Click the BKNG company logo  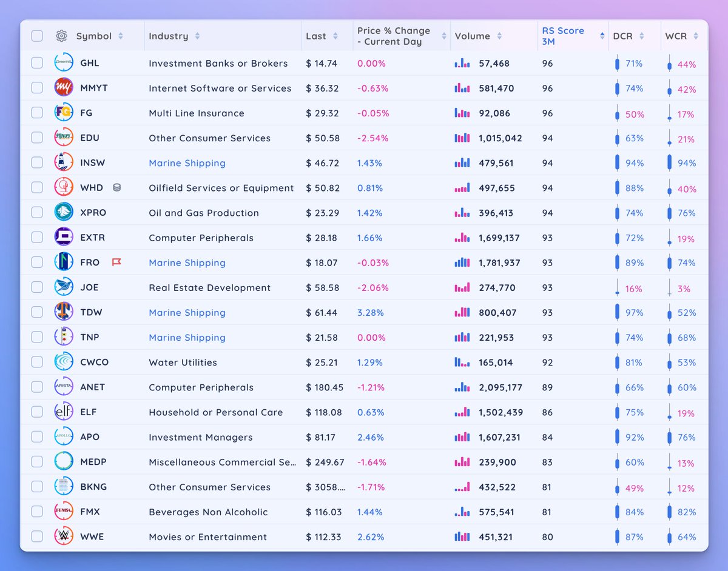[64, 486]
